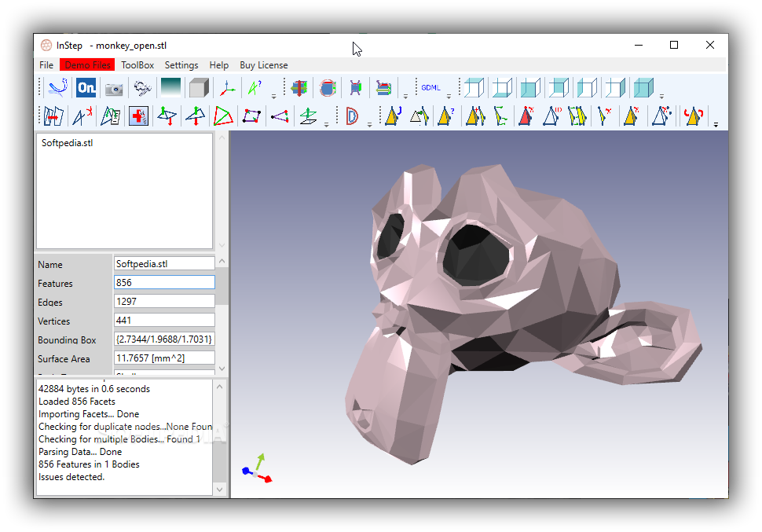Select the bottom-face view cube

click(x=503, y=88)
